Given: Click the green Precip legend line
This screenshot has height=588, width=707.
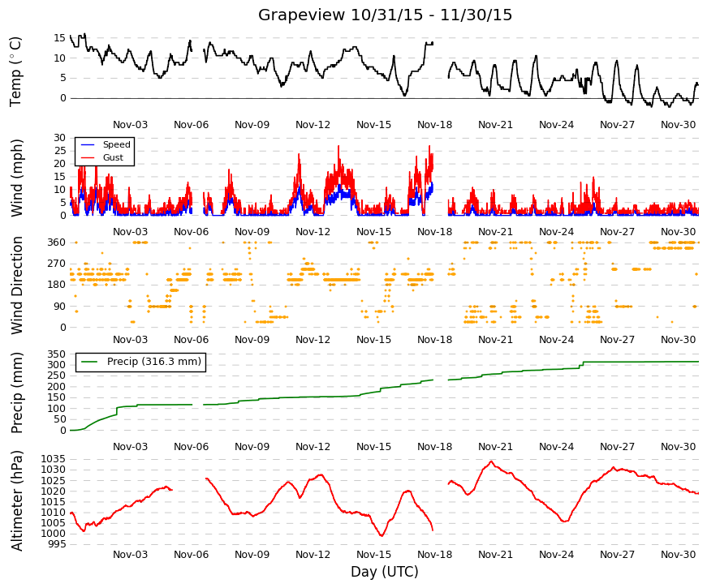Looking at the screenshot, I should (88, 362).
